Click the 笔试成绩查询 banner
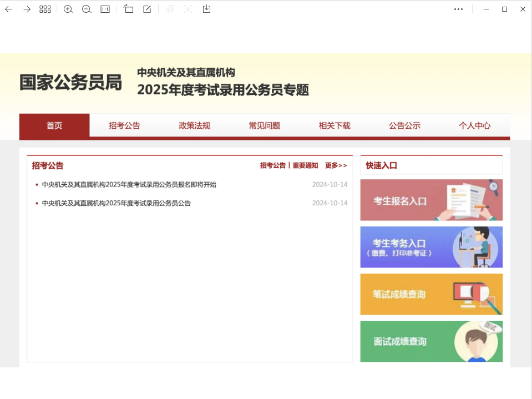The height and width of the screenshot is (399, 532). [431, 294]
